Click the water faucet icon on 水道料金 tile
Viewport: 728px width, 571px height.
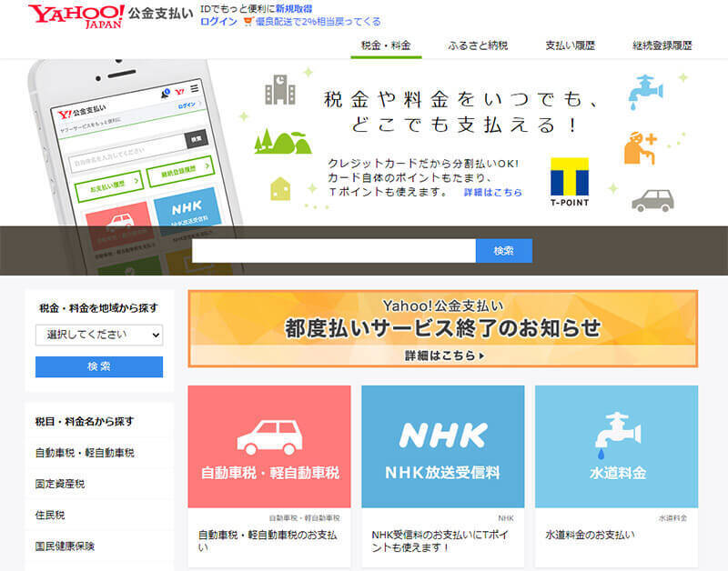615,434
